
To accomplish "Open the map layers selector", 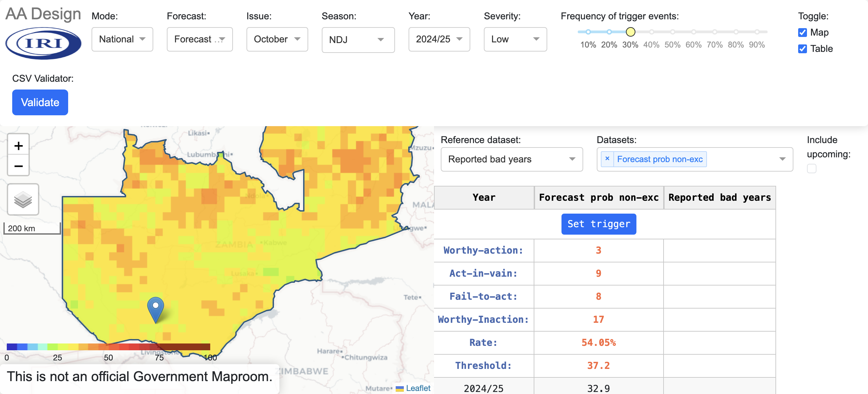I will click(23, 199).
